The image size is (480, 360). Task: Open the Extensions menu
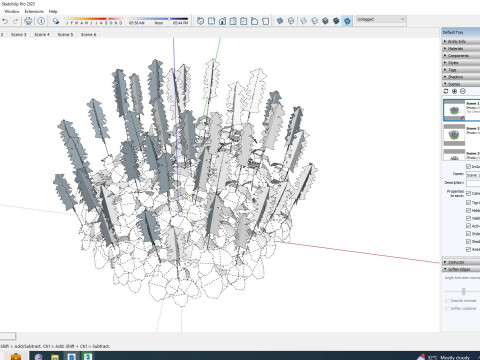34,11
